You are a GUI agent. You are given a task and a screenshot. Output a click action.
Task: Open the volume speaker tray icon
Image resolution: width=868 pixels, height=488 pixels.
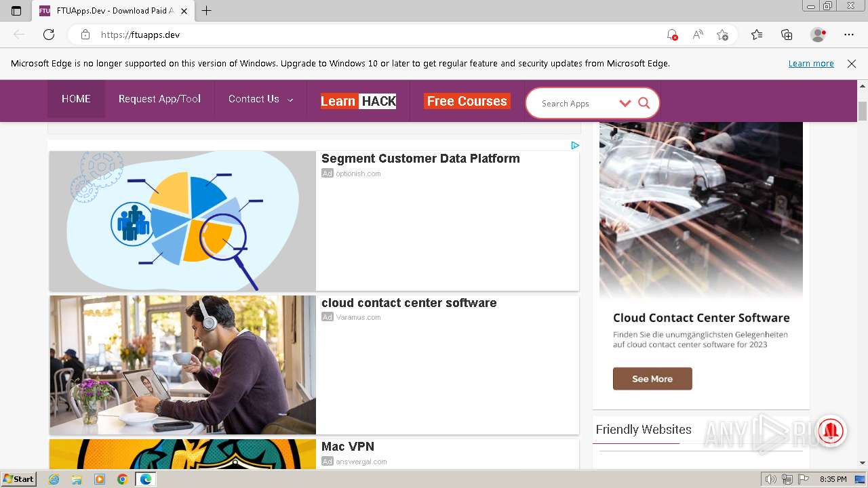(x=771, y=479)
